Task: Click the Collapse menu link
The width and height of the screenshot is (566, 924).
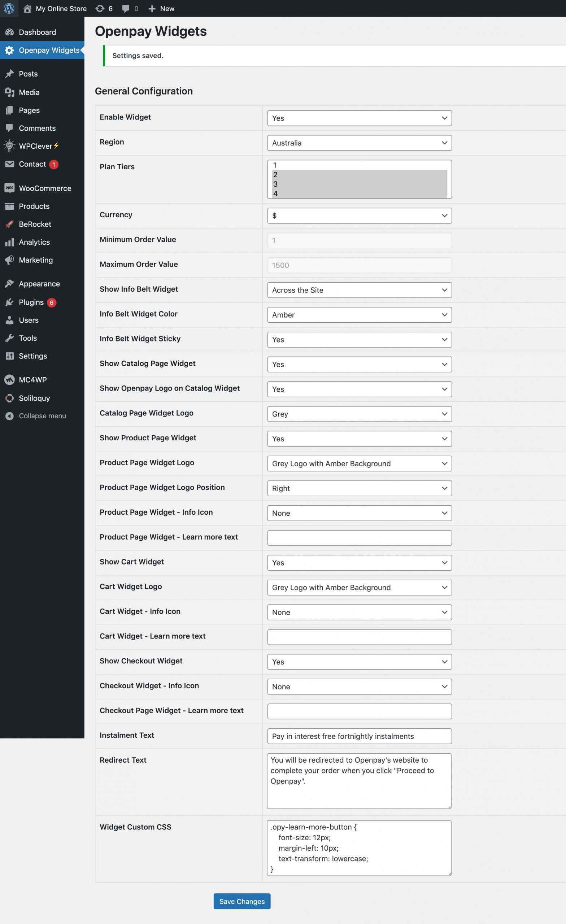Action: point(42,416)
